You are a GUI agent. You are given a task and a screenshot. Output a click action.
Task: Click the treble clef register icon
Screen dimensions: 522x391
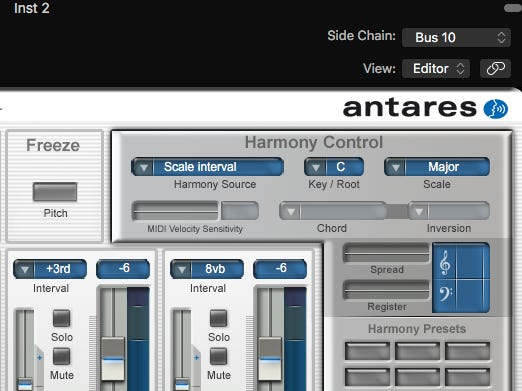(x=445, y=262)
